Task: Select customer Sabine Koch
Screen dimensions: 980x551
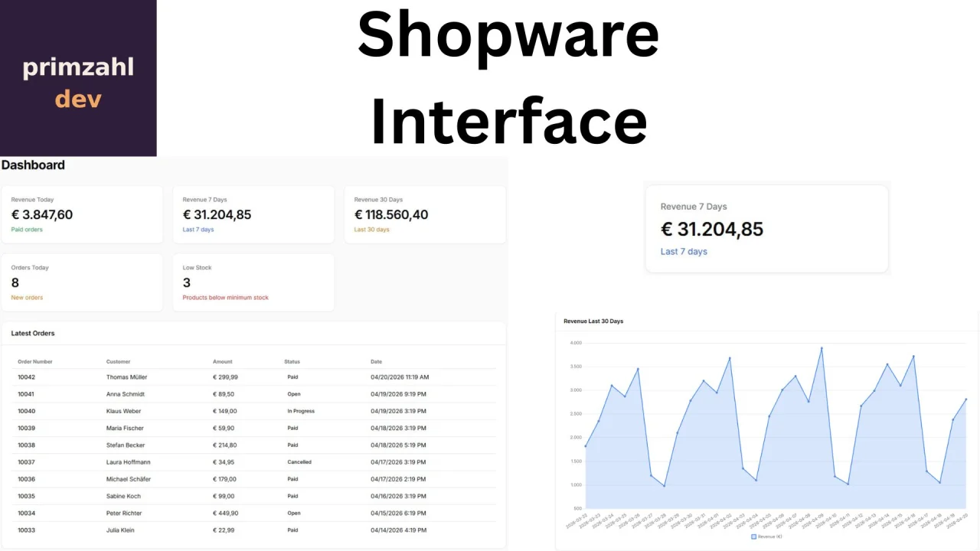Action: tap(124, 496)
